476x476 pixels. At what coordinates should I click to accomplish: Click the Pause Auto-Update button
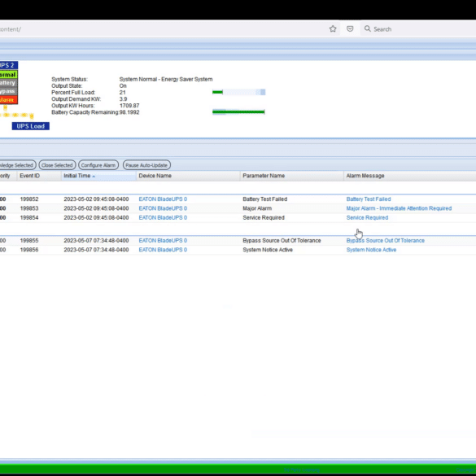click(x=146, y=165)
